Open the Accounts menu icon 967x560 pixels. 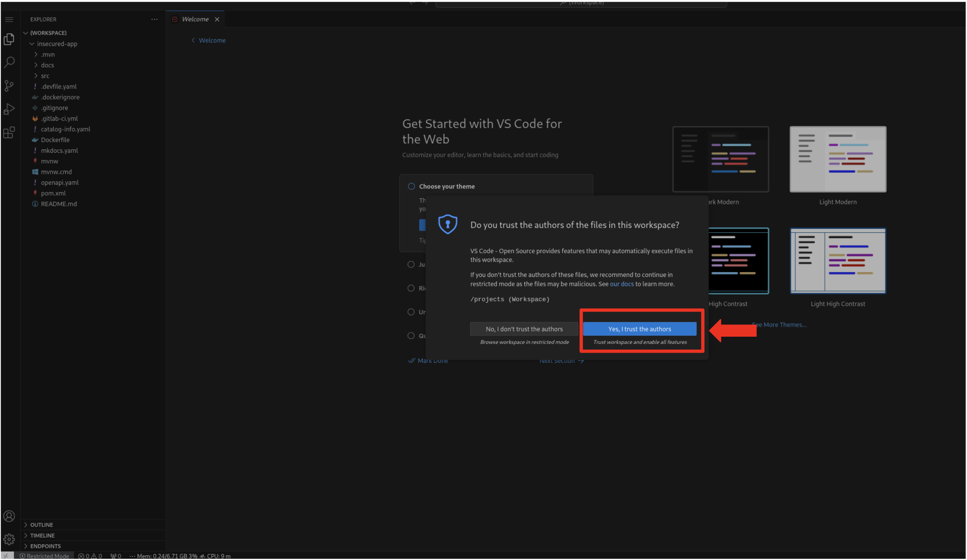coord(9,516)
